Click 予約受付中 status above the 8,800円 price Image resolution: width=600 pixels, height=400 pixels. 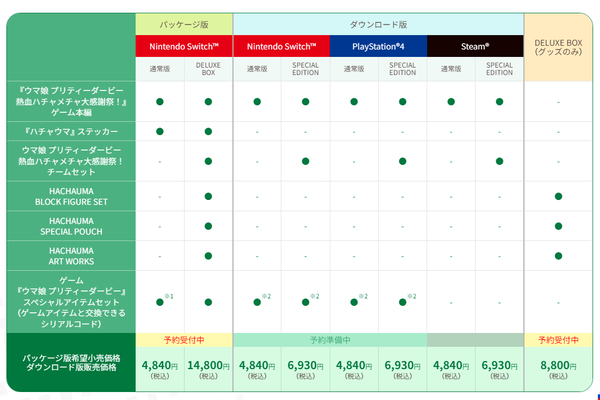pyautogui.click(x=558, y=340)
